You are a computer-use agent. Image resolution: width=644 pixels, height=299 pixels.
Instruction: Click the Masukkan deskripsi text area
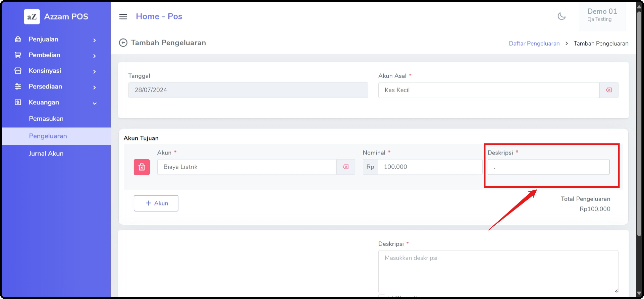coord(498,271)
